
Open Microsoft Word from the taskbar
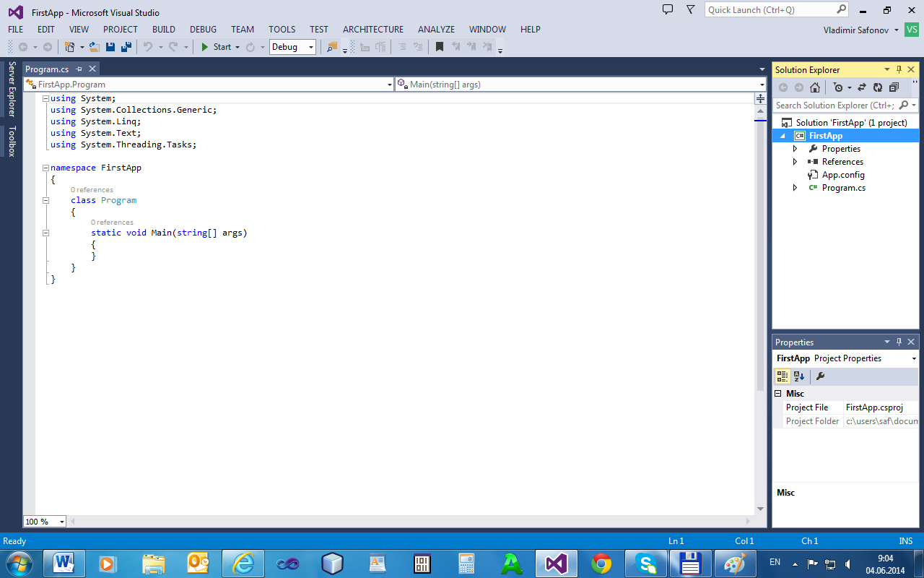[64, 563]
